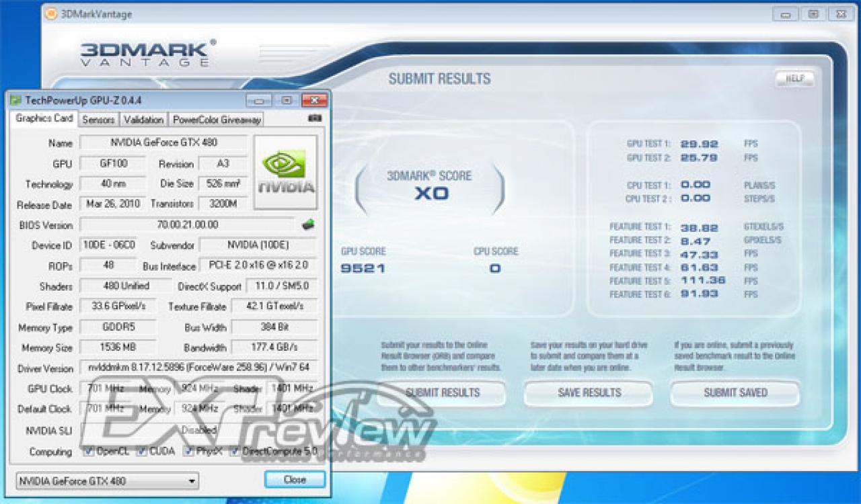Click the Technology value 40 nm

tap(113, 183)
